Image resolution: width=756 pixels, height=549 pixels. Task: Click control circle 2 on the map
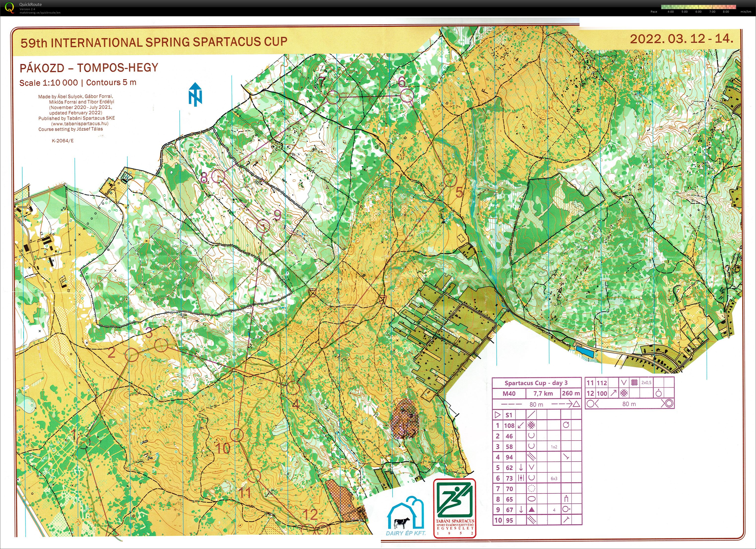[132, 355]
